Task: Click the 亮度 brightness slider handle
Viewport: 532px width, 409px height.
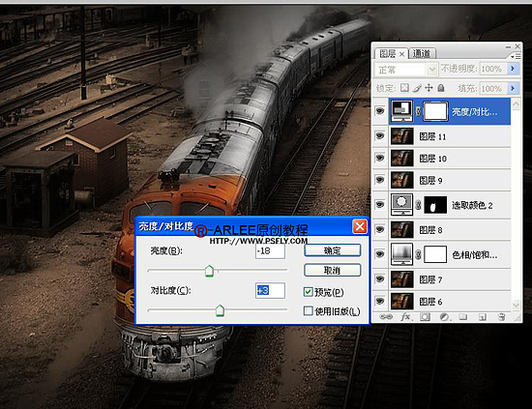Action: (x=209, y=271)
